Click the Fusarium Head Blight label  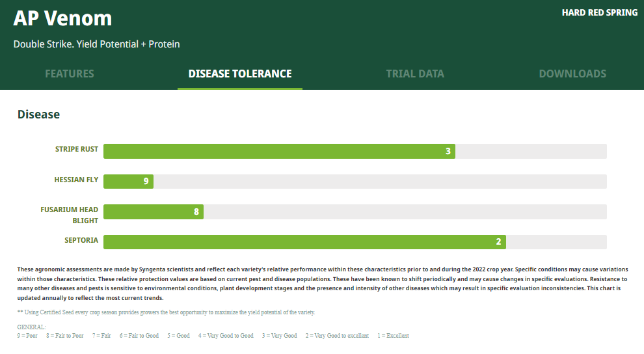click(x=69, y=215)
